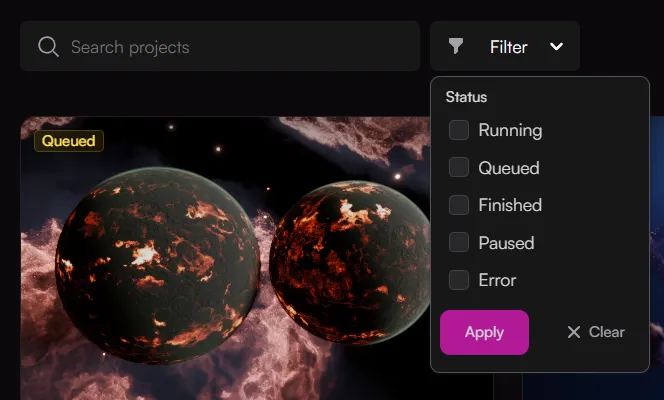The image size is (664, 400).
Task: Check the Queued status checkbox
Action: (x=459, y=167)
